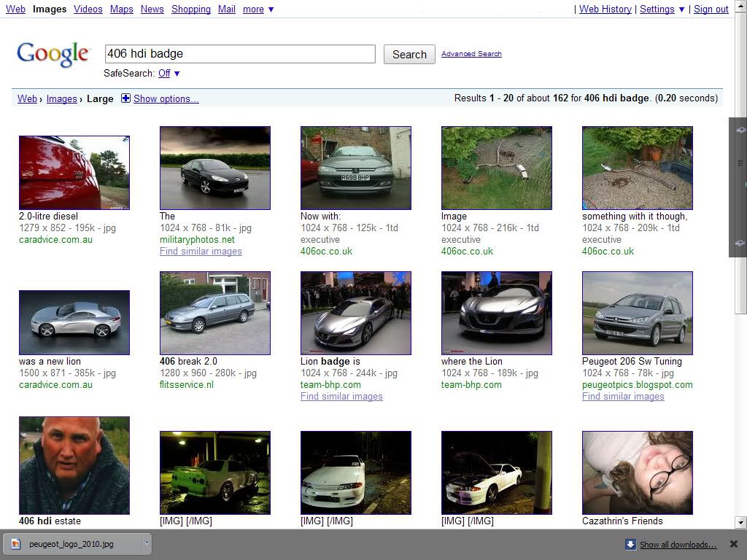747x560 pixels.
Task: Open the 'was a new lion' concept thumbnail
Action: [74, 322]
